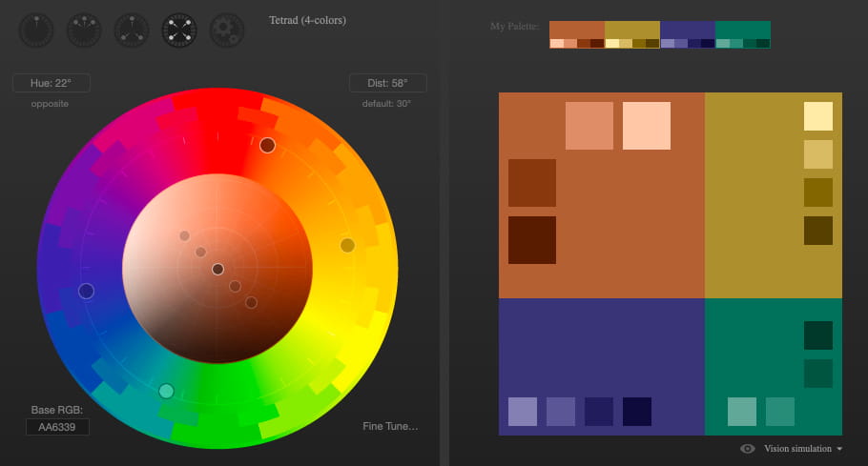Click the darkest navy square in indigo preview
868x466 pixels.
(637, 412)
